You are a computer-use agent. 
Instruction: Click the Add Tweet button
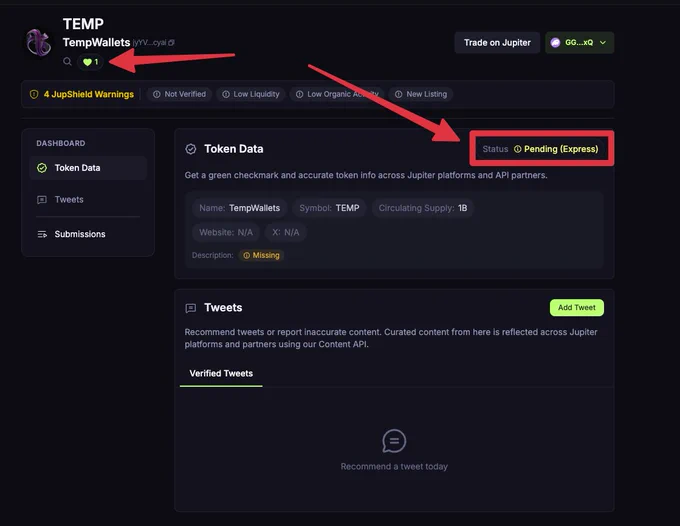click(x=577, y=307)
